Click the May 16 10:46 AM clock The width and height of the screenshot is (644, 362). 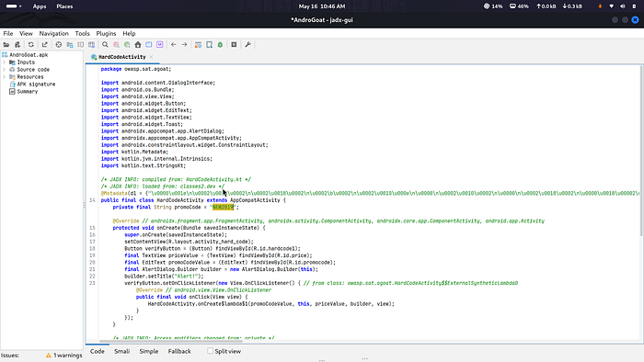coord(322,6)
